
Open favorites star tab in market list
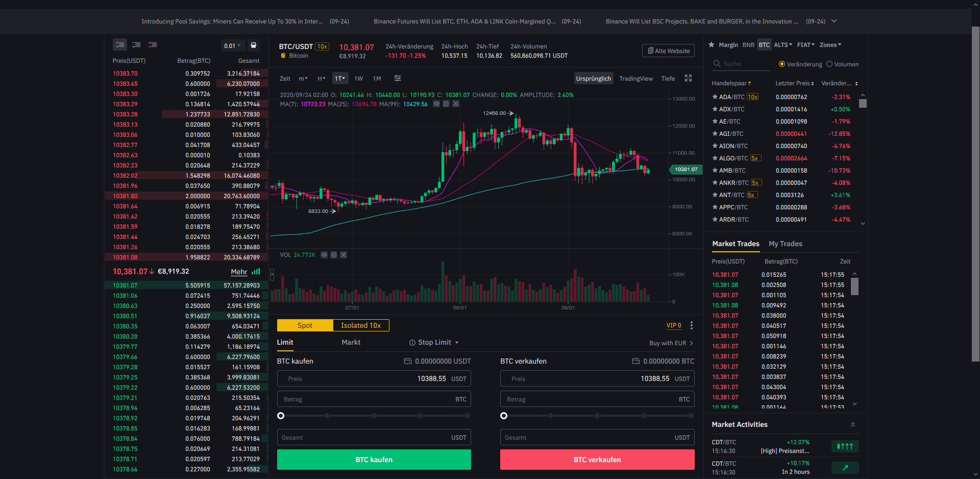(712, 45)
